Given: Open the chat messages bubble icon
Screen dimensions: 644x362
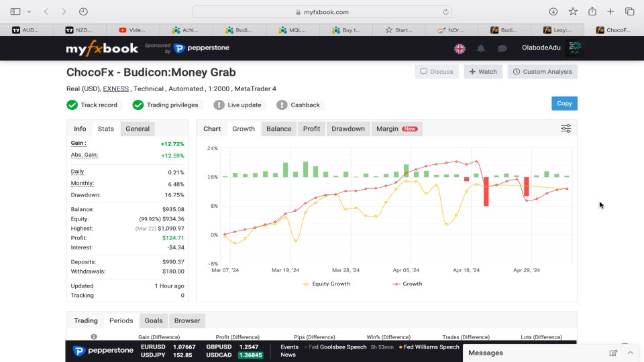Looking at the screenshot, I should pos(502,48).
